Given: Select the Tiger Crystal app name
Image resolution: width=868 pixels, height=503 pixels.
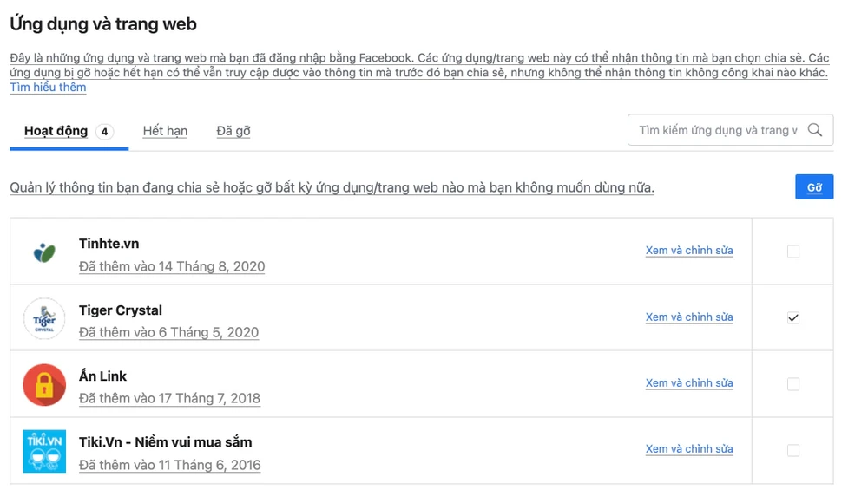Looking at the screenshot, I should coord(121,310).
